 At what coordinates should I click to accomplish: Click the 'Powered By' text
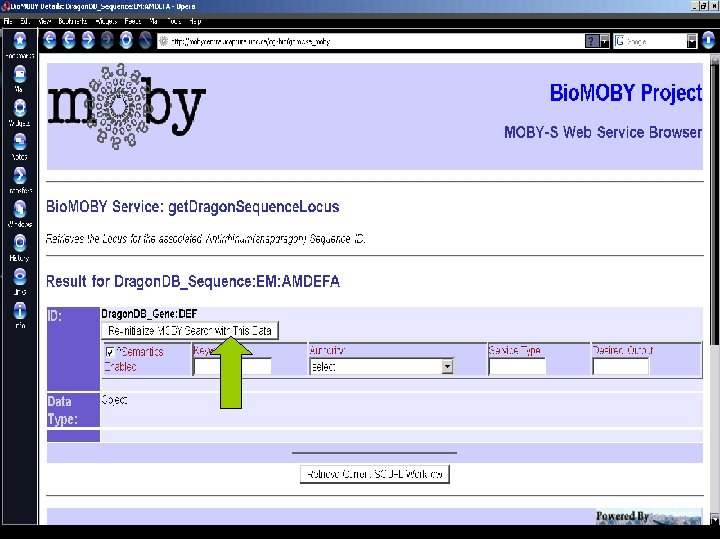click(622, 516)
